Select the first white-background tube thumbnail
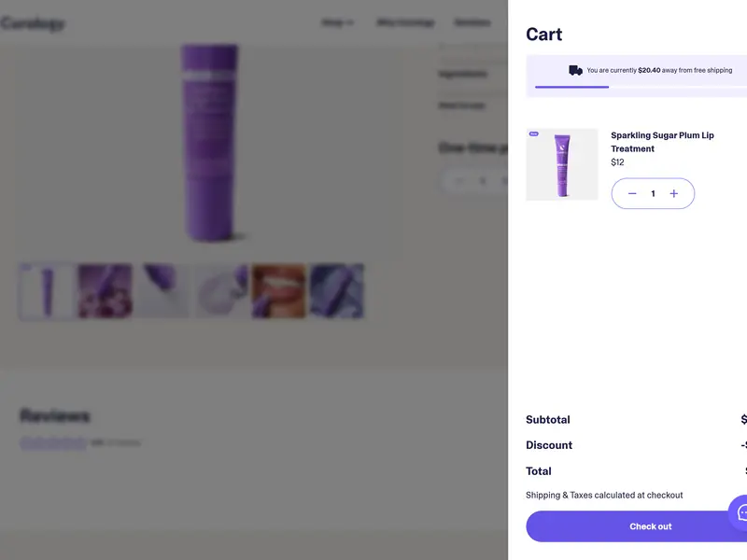Viewport: 747px width, 560px height. [47, 291]
